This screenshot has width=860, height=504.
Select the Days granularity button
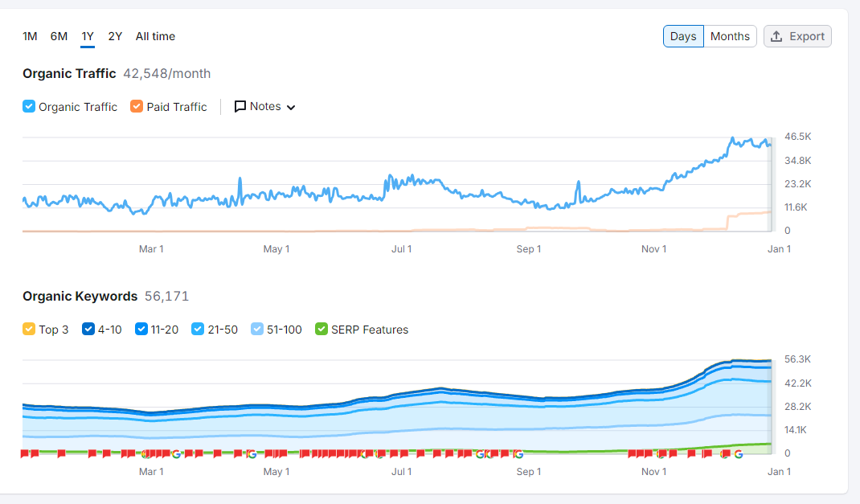click(x=683, y=36)
